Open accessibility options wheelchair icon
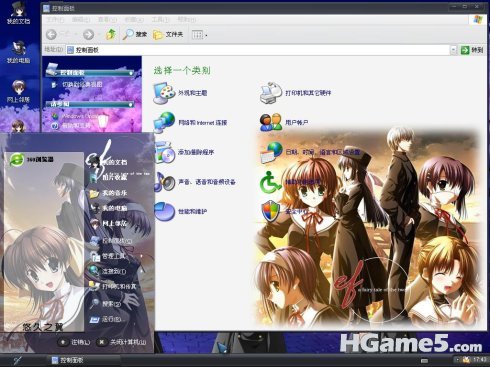 tap(270, 182)
